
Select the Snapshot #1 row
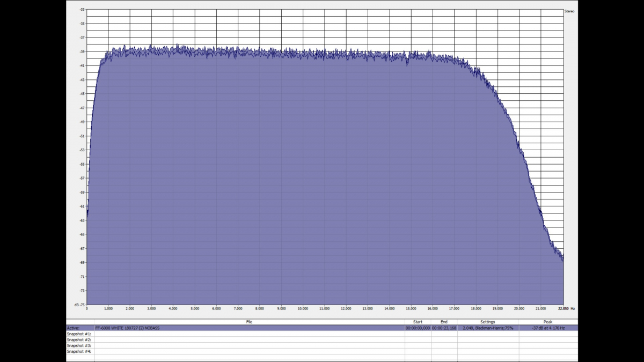point(322,334)
